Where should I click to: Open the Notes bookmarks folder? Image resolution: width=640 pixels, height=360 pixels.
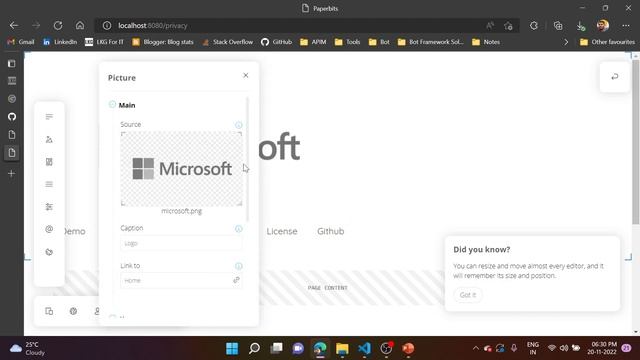pyautogui.click(x=486, y=42)
